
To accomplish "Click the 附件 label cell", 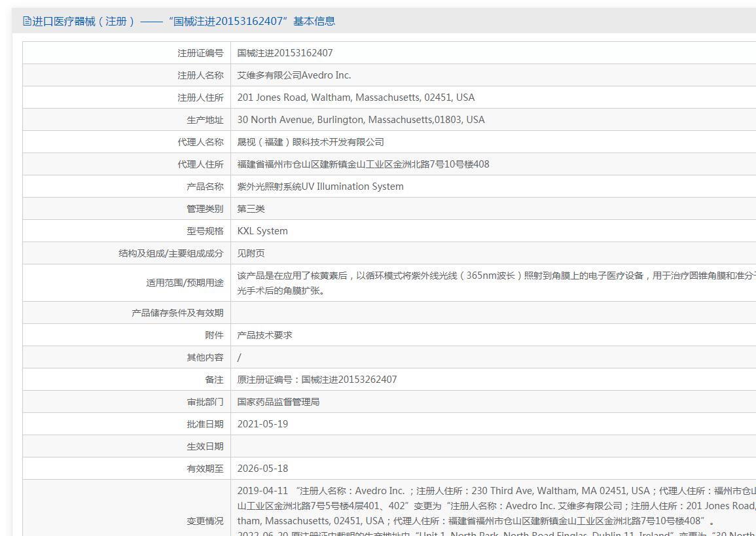I will (x=127, y=335).
